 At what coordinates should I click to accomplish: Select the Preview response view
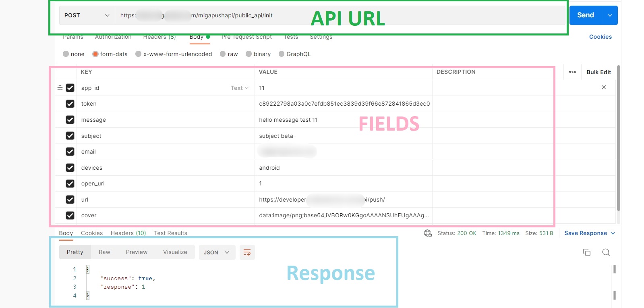pyautogui.click(x=137, y=252)
